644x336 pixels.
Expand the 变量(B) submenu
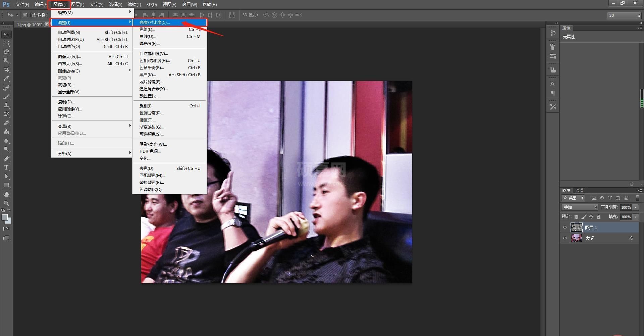[92, 126]
